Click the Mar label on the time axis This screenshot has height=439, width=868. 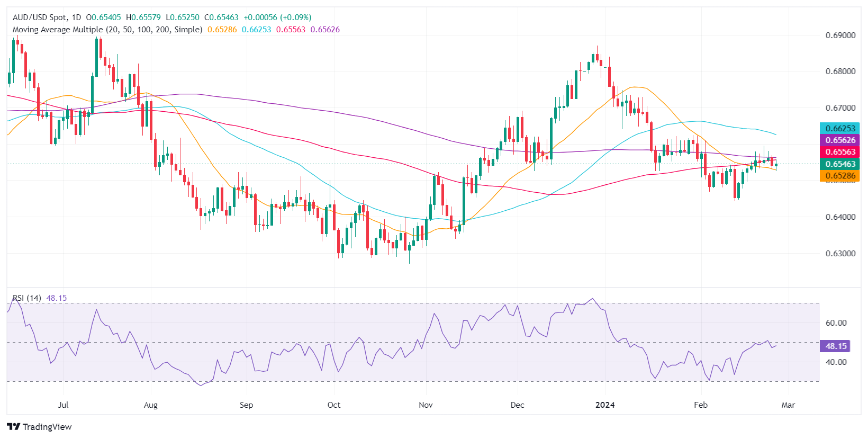[788, 405]
